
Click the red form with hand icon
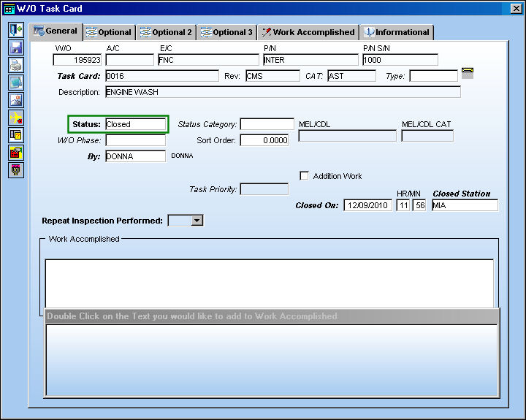(16, 153)
